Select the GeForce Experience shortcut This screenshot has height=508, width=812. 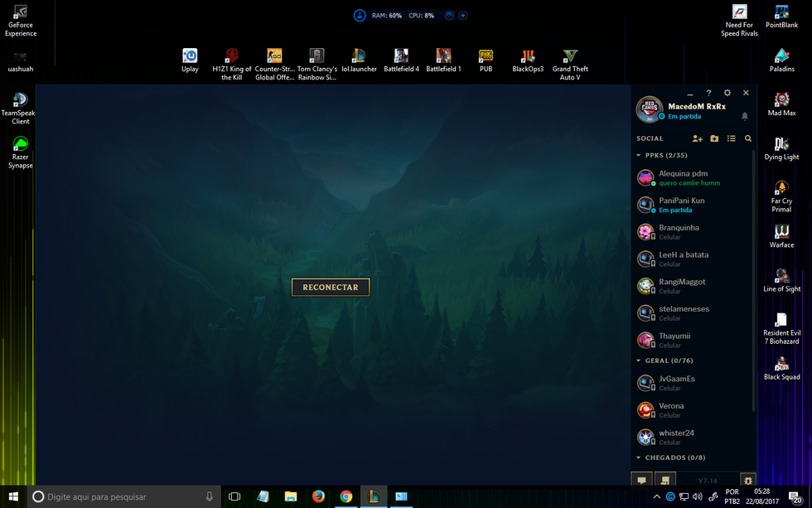coord(21,21)
